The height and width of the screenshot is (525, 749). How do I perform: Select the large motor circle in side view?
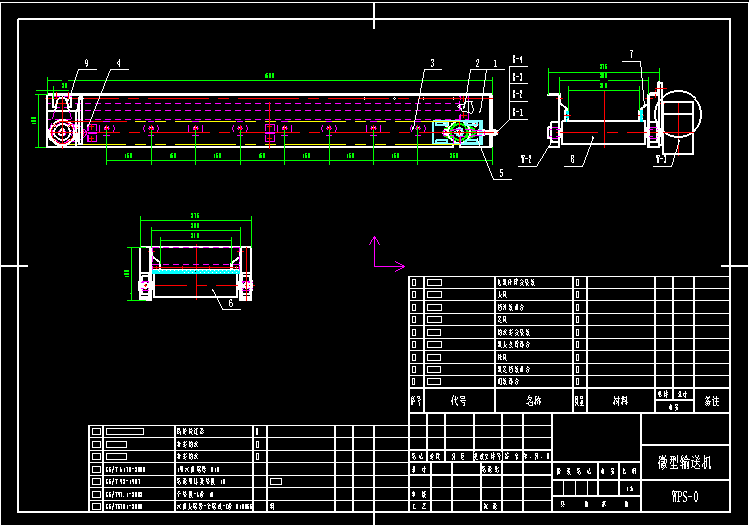678,114
